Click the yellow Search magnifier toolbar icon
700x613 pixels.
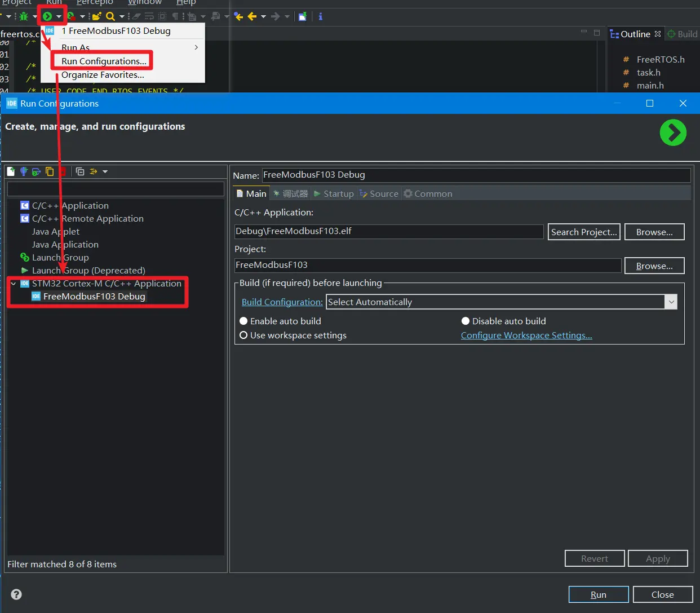point(110,16)
